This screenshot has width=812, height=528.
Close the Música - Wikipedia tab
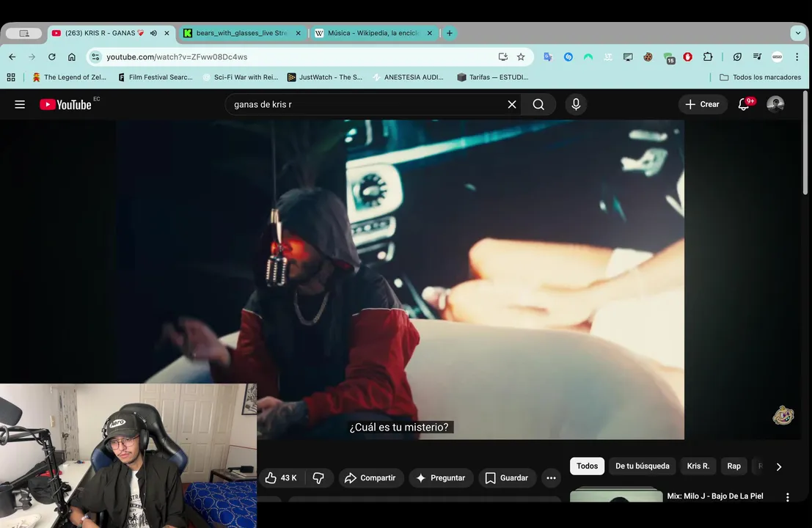coord(429,33)
